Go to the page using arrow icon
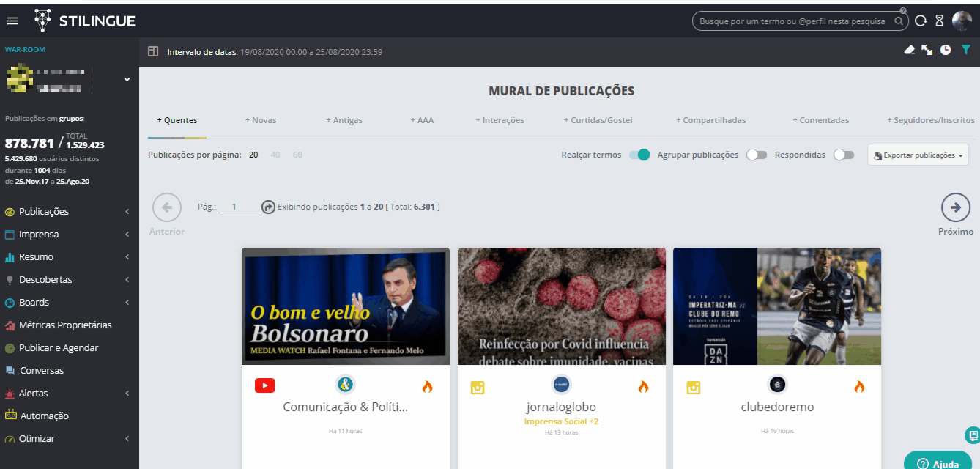The height and width of the screenshot is (469, 980). 268,207
